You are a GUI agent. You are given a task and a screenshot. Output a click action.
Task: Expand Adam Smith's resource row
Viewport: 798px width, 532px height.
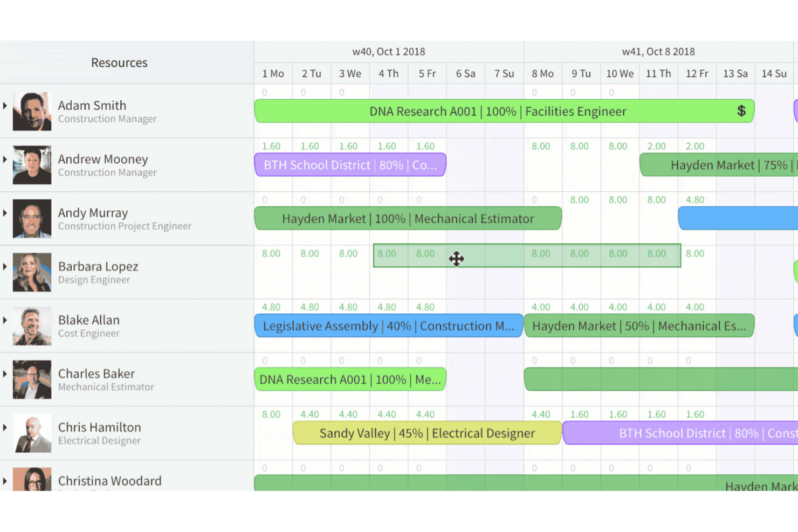pyautogui.click(x=5, y=106)
